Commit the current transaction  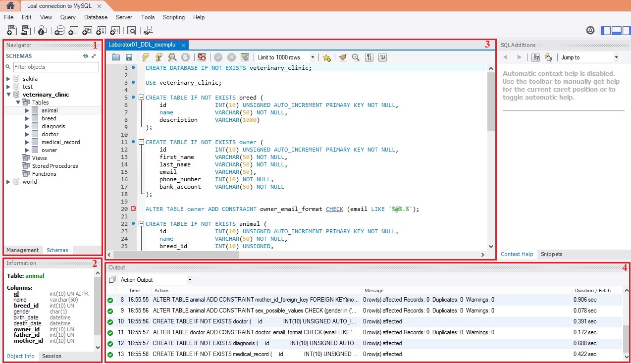coord(218,57)
